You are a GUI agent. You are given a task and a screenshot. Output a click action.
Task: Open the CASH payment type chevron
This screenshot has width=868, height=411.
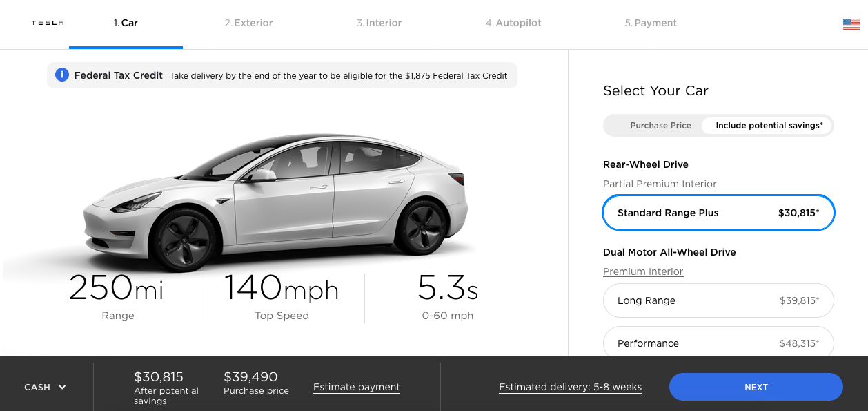[x=63, y=387]
